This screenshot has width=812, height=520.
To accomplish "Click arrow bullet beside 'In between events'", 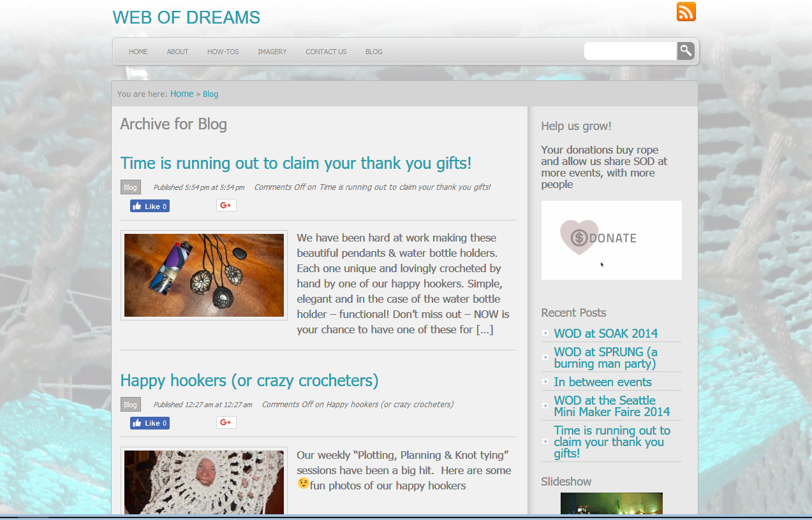I will (x=545, y=381).
